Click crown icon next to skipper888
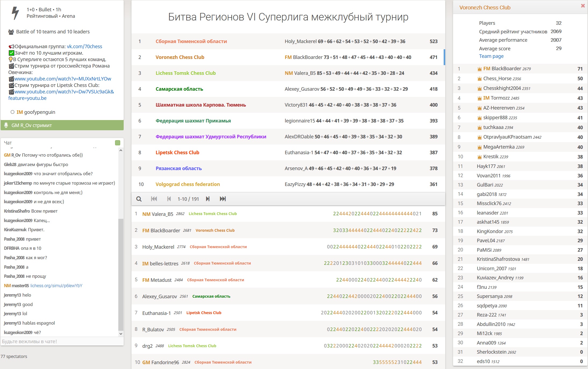Screen dimensions: 588x369 pos(479,118)
